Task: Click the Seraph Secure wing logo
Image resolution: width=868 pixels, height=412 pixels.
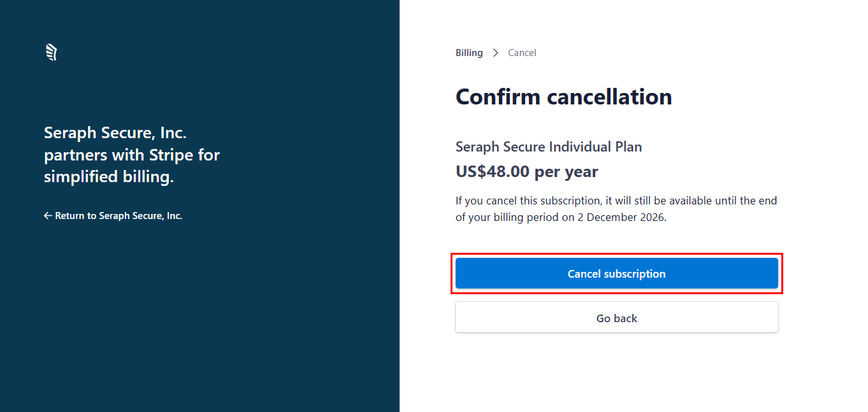Action: point(52,52)
